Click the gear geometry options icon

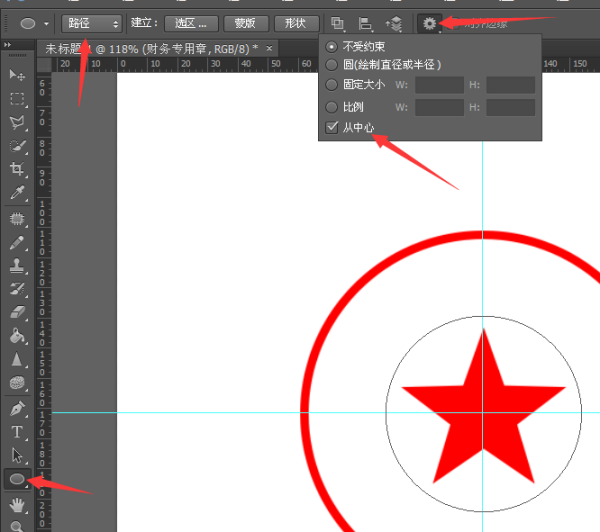pyautogui.click(x=429, y=24)
